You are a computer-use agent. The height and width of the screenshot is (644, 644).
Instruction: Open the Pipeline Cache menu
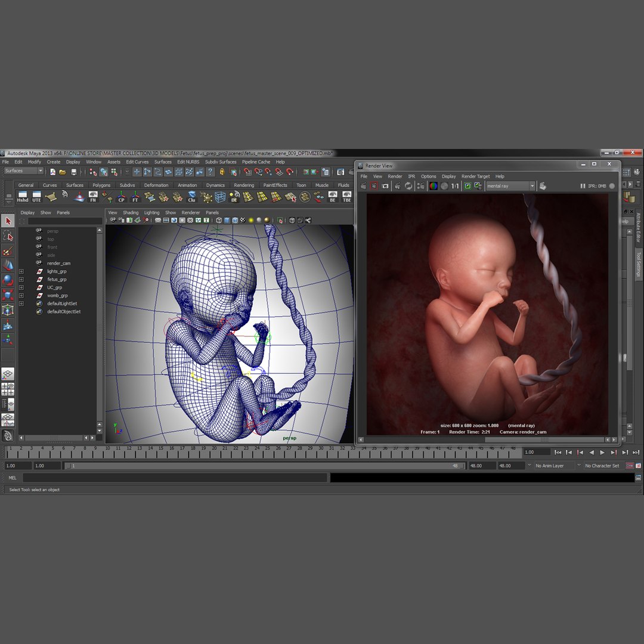[x=256, y=162]
